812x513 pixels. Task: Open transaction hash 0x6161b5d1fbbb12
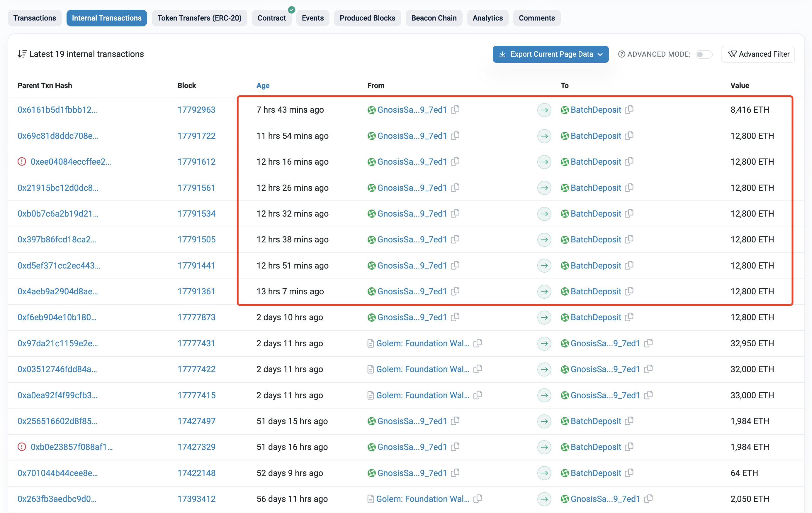[x=57, y=110]
